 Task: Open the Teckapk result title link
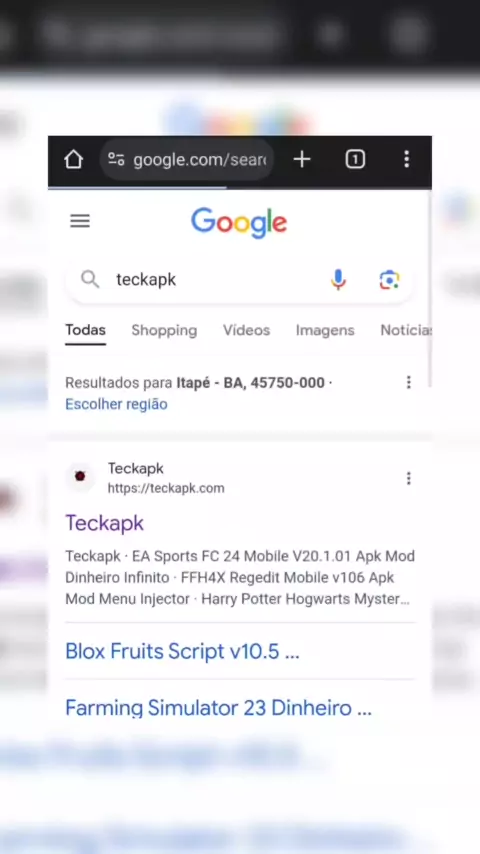(105, 523)
